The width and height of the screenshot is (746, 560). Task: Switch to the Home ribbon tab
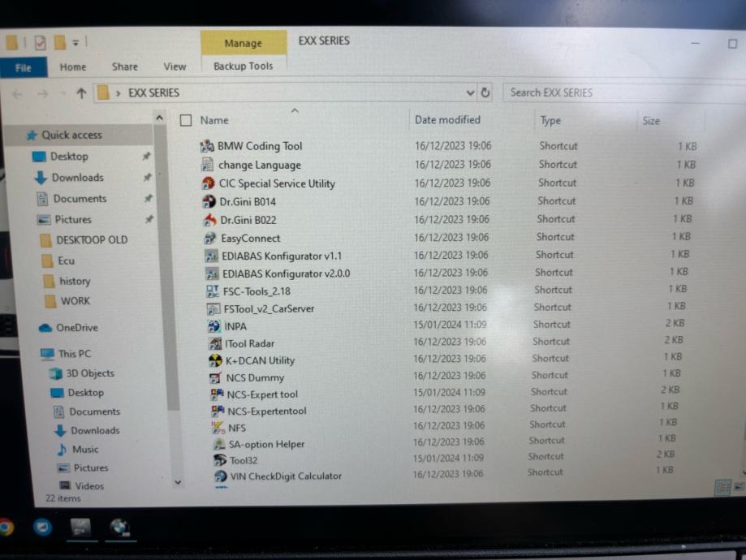(73, 67)
